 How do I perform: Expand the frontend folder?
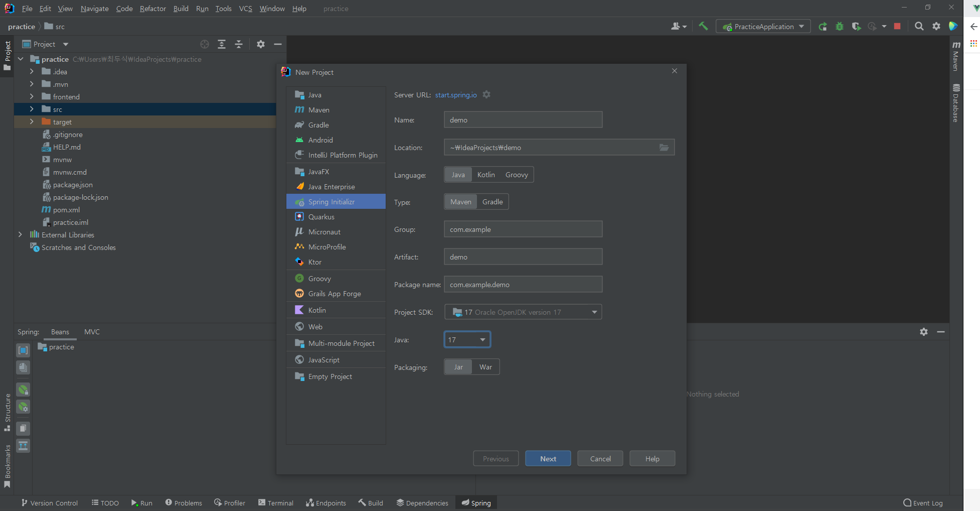point(32,97)
